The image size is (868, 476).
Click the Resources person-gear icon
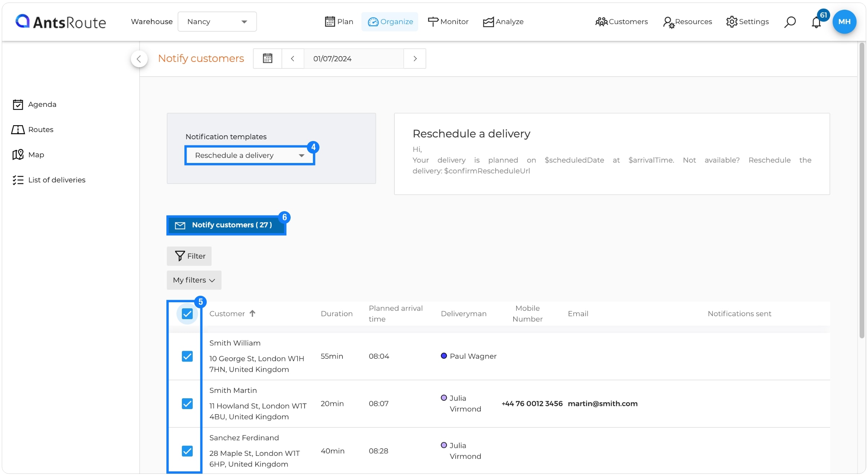(668, 22)
